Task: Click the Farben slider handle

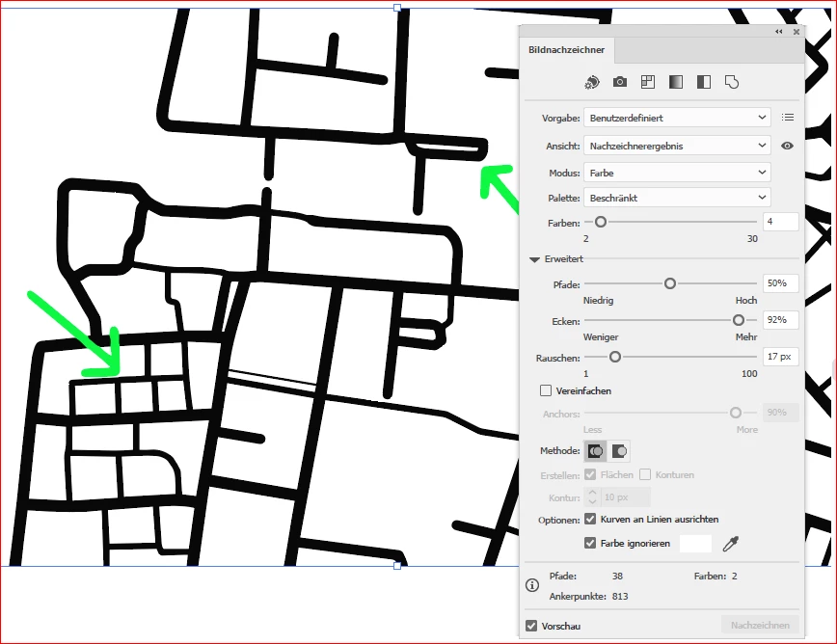Action: tap(601, 222)
